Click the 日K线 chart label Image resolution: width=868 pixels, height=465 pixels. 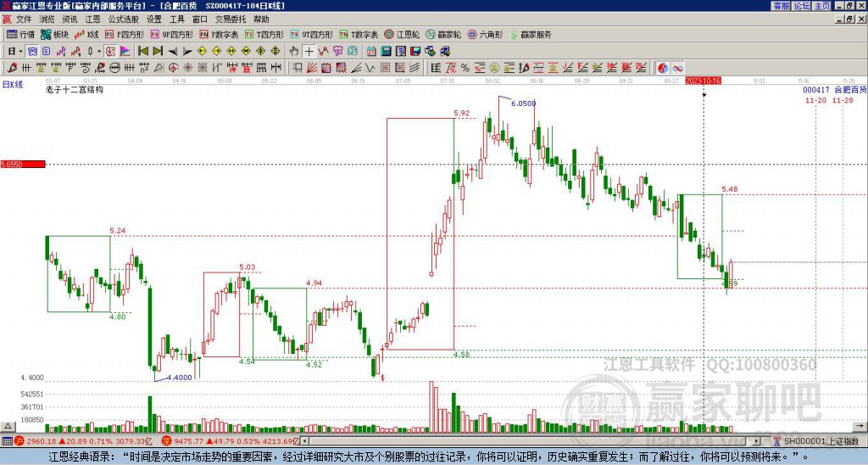click(13, 85)
